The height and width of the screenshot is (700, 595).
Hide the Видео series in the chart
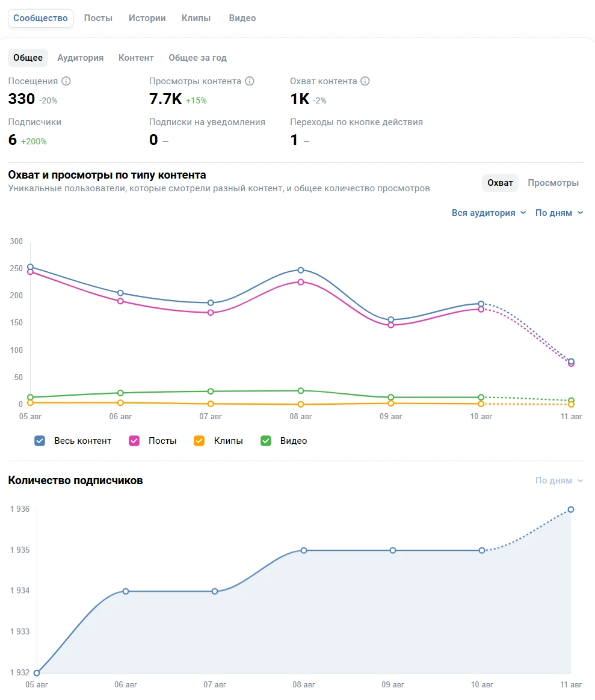[266, 441]
